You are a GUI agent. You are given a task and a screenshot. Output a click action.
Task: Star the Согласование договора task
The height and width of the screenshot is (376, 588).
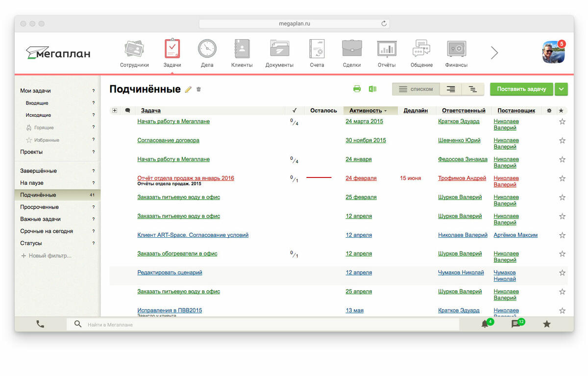pyautogui.click(x=562, y=141)
